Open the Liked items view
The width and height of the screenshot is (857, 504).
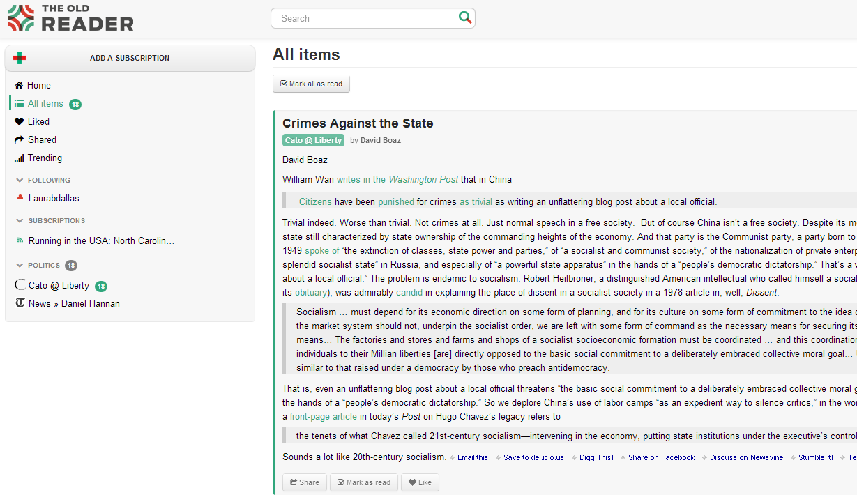coord(38,122)
